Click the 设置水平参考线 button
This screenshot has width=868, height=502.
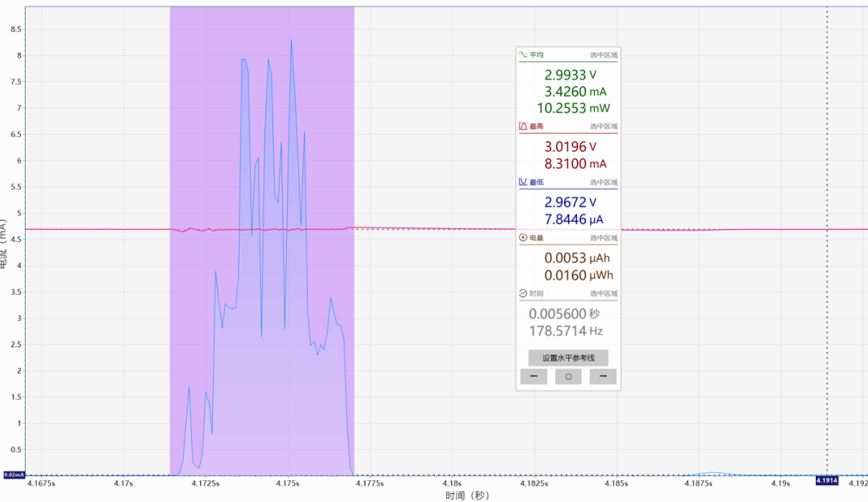click(x=568, y=357)
